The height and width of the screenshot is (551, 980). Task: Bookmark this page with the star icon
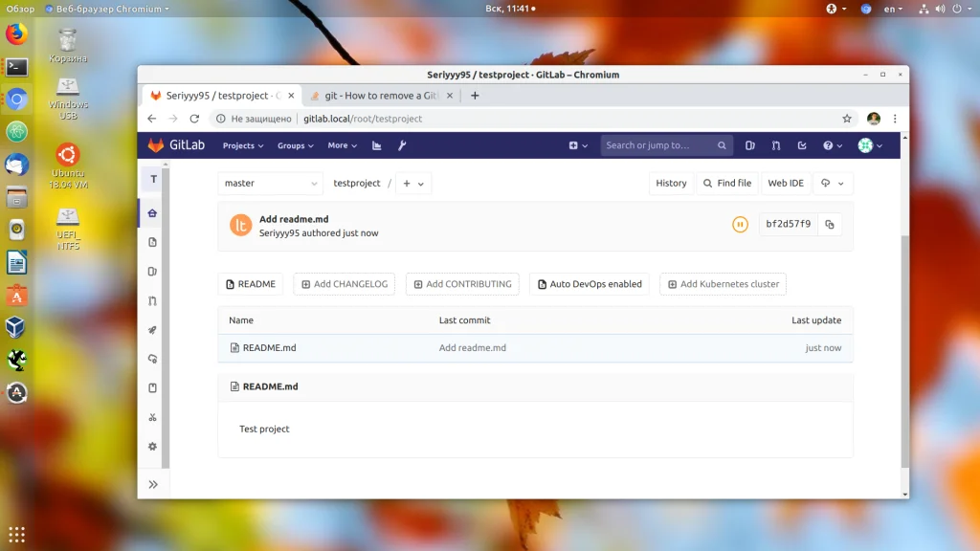(x=847, y=119)
